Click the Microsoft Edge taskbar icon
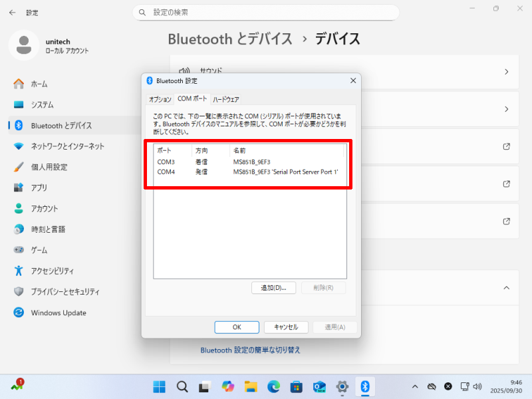This screenshot has height=399, width=532. 273,386
